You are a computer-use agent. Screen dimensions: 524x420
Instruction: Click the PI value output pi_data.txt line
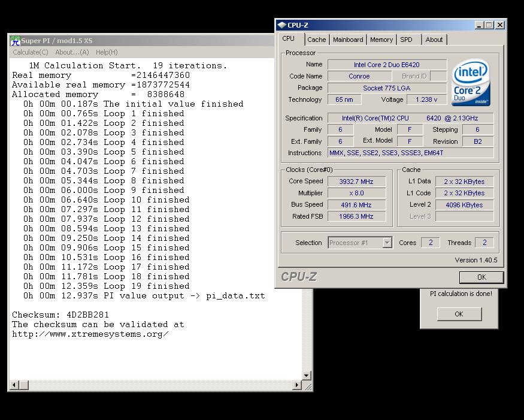point(144,295)
